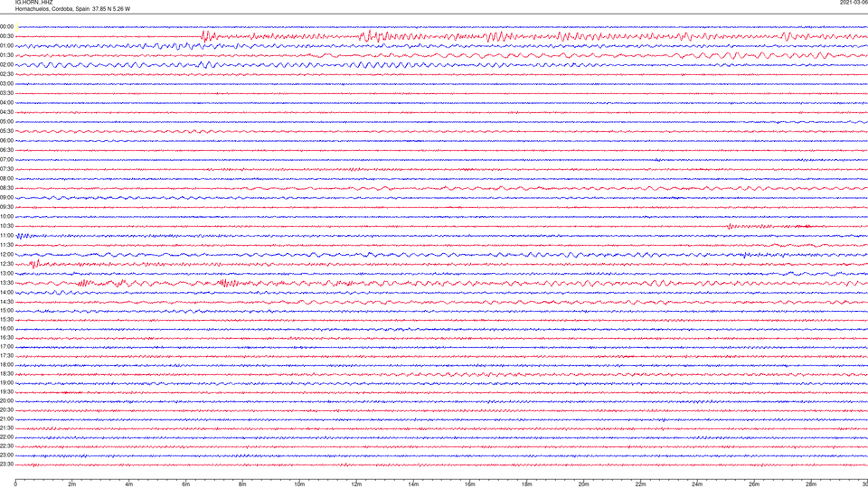Click the station code IG.HORN..HHZ header
This screenshot has height=488, width=868.
pyautogui.click(x=33, y=2)
